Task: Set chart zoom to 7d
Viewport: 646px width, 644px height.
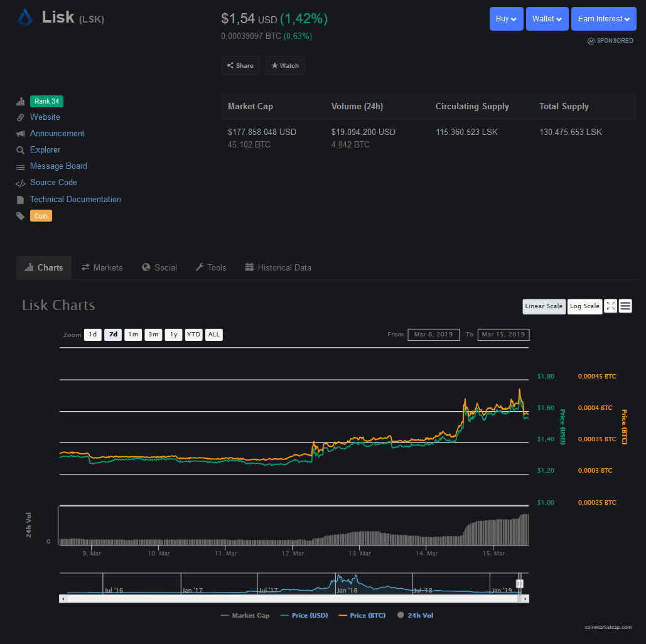Action: (x=113, y=335)
